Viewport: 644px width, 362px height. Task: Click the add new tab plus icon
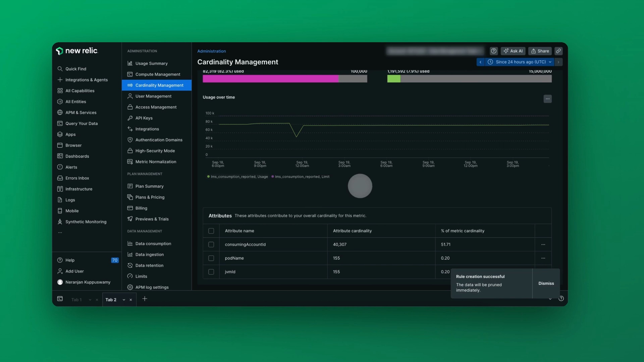point(145,299)
